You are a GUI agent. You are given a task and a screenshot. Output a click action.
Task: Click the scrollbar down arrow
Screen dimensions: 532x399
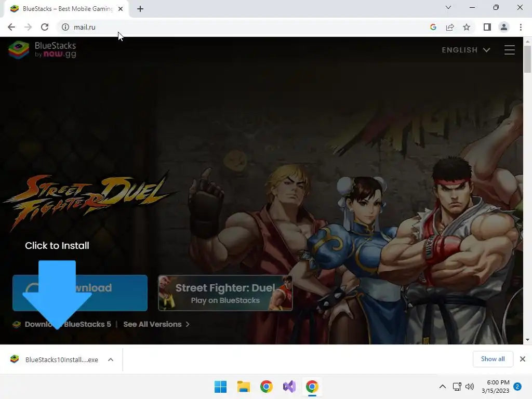[x=527, y=340]
